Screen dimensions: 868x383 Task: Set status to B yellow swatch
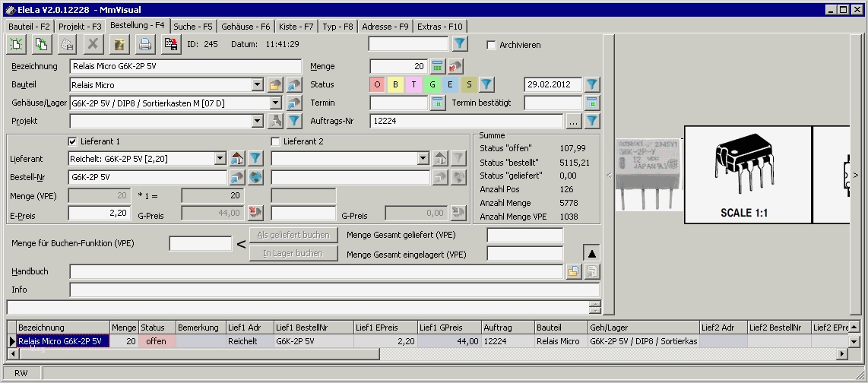(395, 84)
